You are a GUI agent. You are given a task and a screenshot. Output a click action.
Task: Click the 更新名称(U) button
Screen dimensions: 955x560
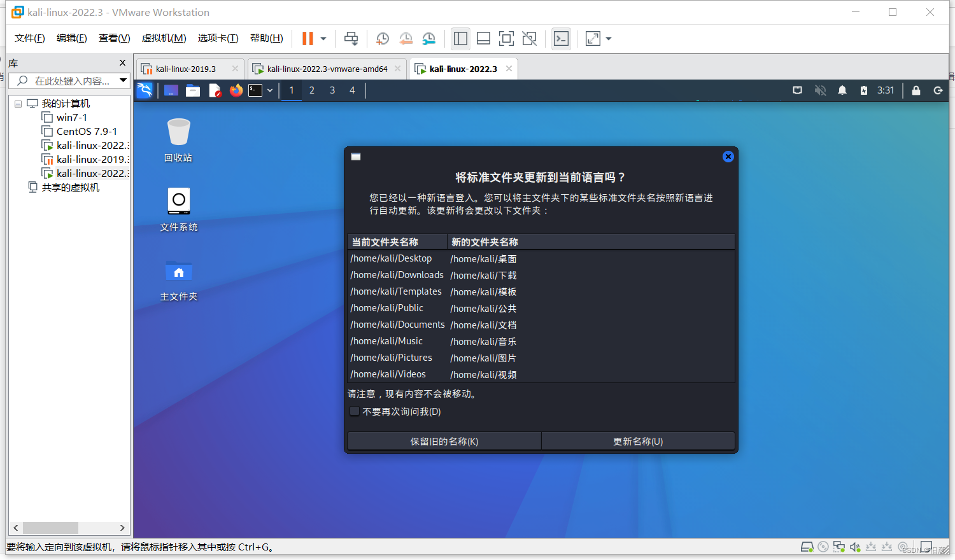tap(638, 441)
